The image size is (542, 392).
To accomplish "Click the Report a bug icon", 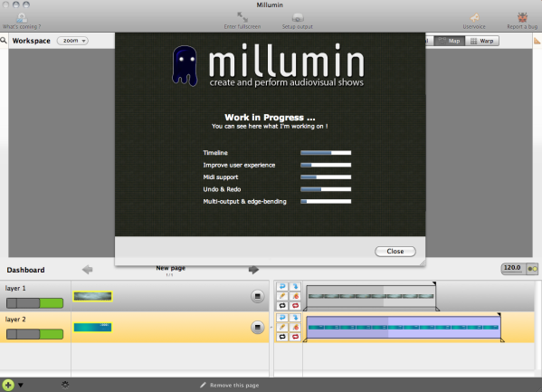I will click(x=522, y=17).
